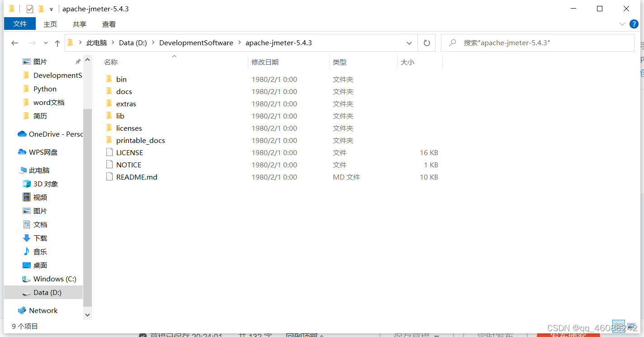Open OneDrive - Personal in sidebar
This screenshot has height=337, width=644.
coord(51,134)
